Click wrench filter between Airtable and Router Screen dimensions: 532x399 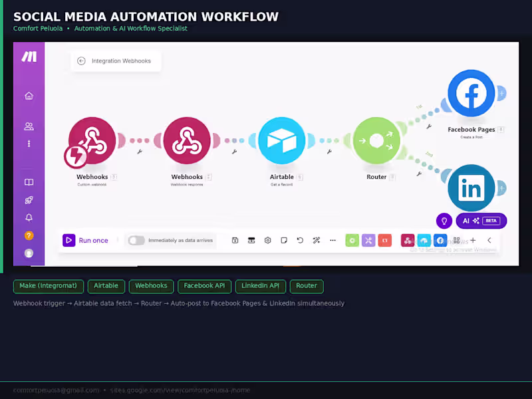[329, 152]
